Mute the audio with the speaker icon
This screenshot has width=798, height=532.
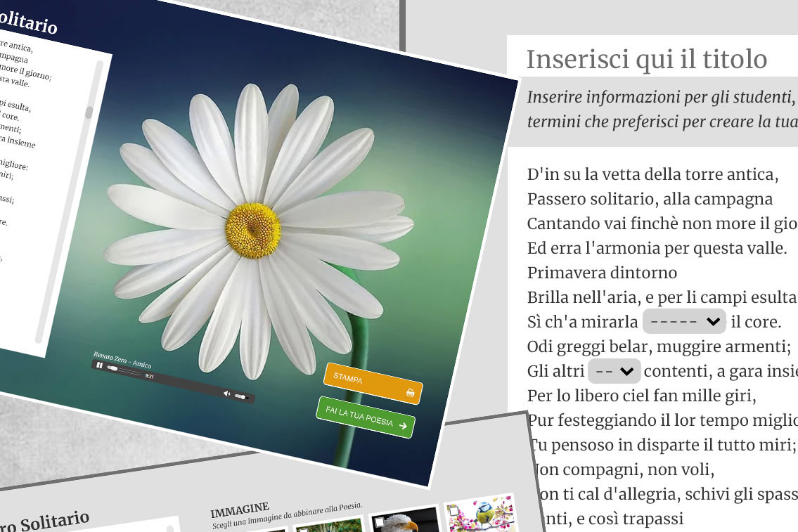226,393
